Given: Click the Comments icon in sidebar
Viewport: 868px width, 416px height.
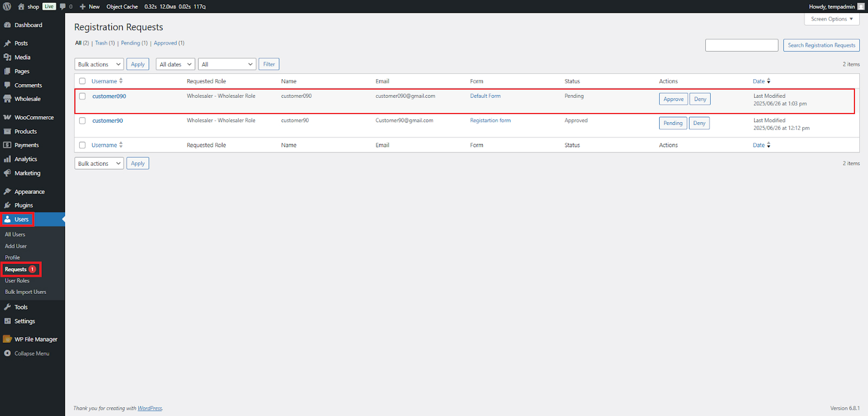Looking at the screenshot, I should click(x=8, y=85).
